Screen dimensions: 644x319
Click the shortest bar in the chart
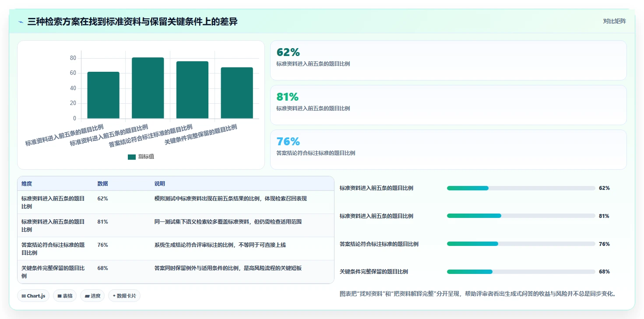103,95
